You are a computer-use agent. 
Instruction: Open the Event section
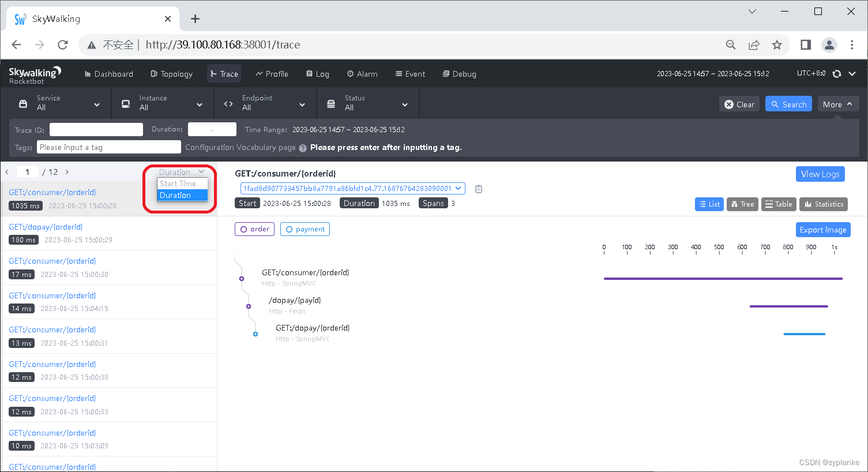coord(410,74)
